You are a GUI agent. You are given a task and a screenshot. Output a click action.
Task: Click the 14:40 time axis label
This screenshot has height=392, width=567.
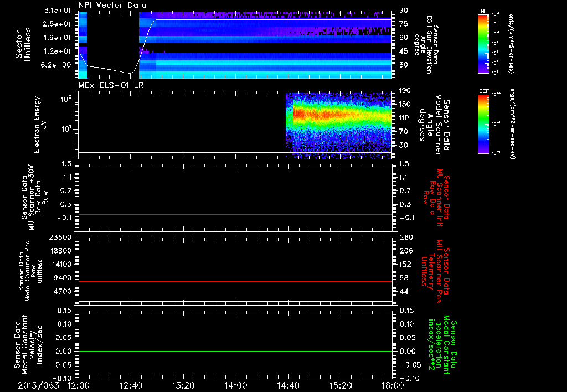point(288,385)
